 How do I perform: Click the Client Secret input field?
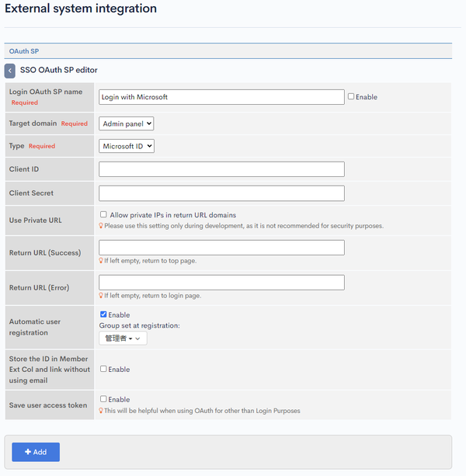pos(221,193)
